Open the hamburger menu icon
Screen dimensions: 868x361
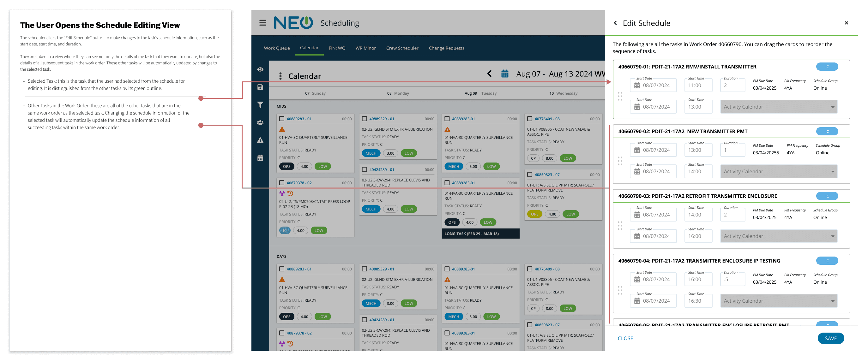click(262, 23)
